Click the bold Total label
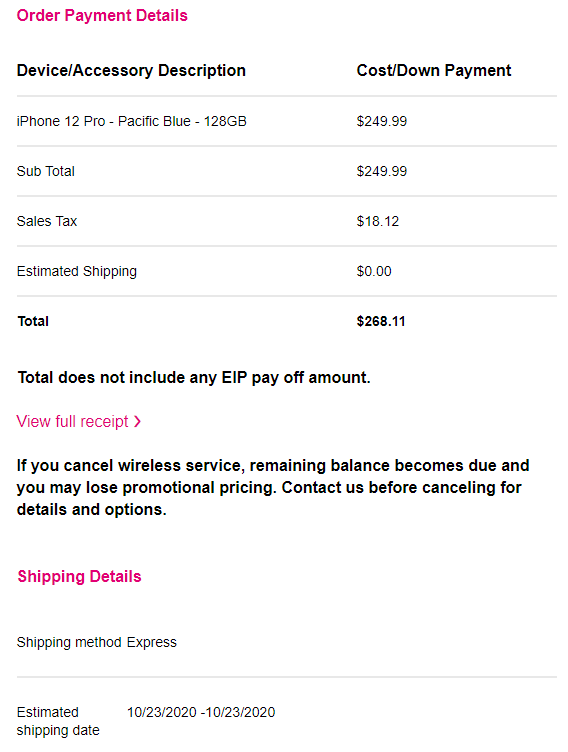Viewport: 568px width, 752px height. coord(33,321)
